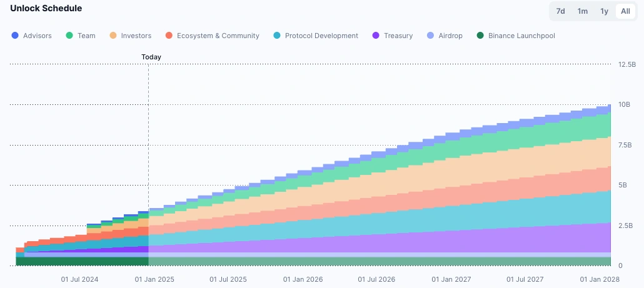Click the red Ecosystem & Community dot
This screenshot has width=644, height=288.
pyautogui.click(x=169, y=36)
